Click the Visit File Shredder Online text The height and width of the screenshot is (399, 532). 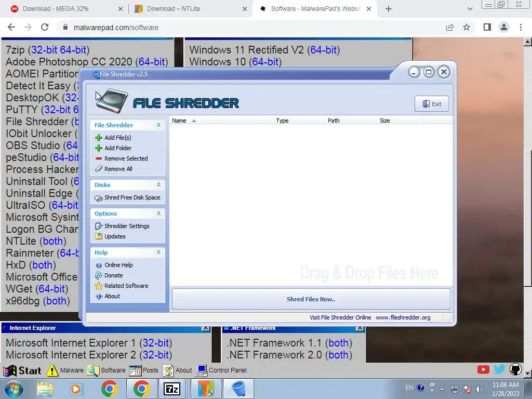[340, 317]
